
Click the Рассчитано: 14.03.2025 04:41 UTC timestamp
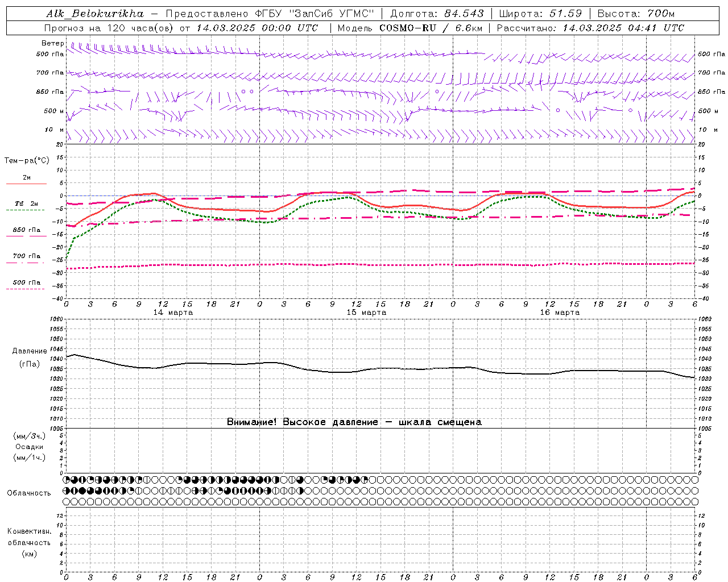click(591, 28)
